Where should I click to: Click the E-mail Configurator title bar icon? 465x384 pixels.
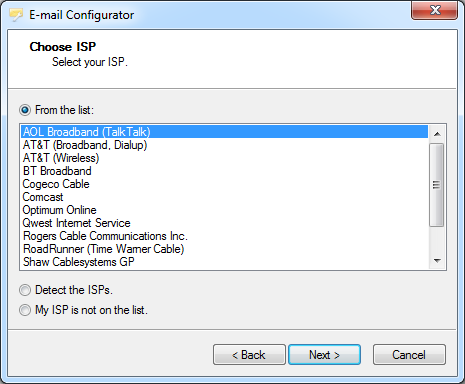tap(16, 15)
